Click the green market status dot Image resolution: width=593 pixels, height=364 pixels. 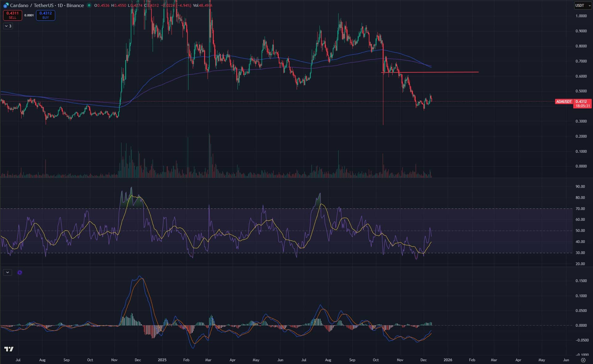pos(89,5)
